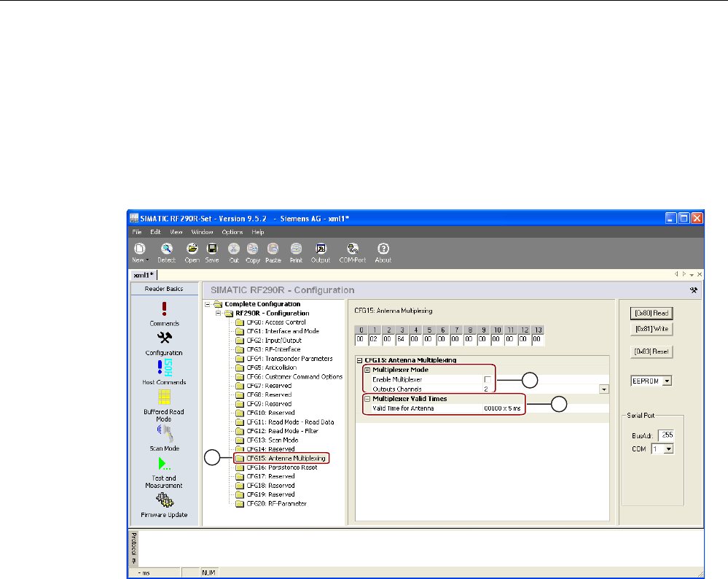Click the Save toolbar icon
This screenshot has height=579, width=728.
tap(212, 249)
